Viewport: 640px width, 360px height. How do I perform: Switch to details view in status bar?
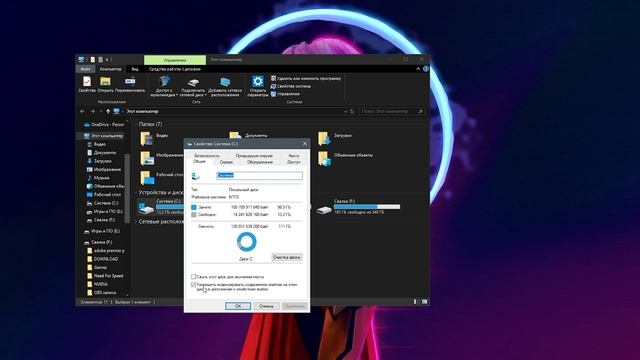(416, 302)
